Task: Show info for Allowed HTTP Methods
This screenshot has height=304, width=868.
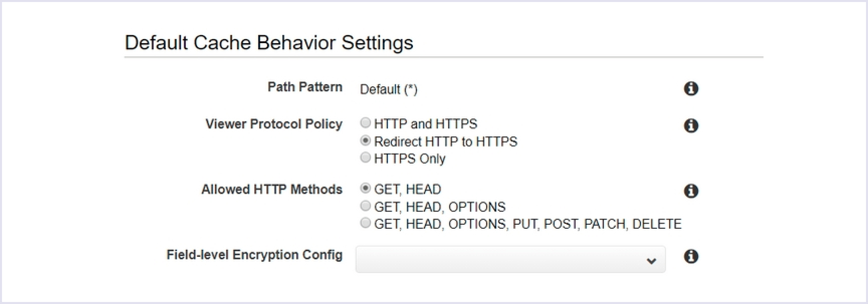Action: (x=691, y=191)
